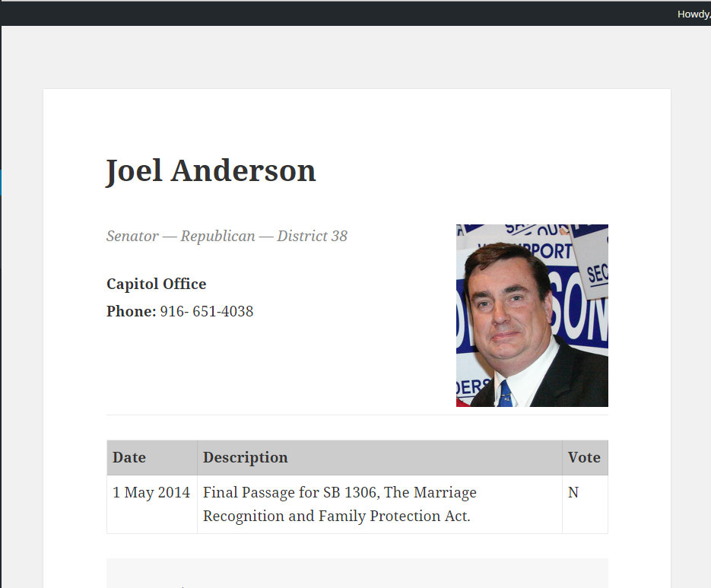Open the Joel Anderson portrait photo
711x588 pixels.
pyautogui.click(x=532, y=316)
